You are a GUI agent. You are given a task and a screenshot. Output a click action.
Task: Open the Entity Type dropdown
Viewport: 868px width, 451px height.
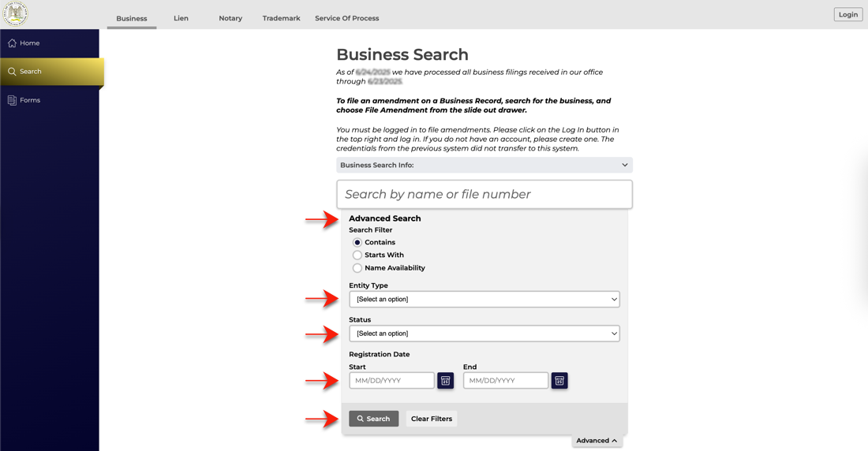coord(485,300)
